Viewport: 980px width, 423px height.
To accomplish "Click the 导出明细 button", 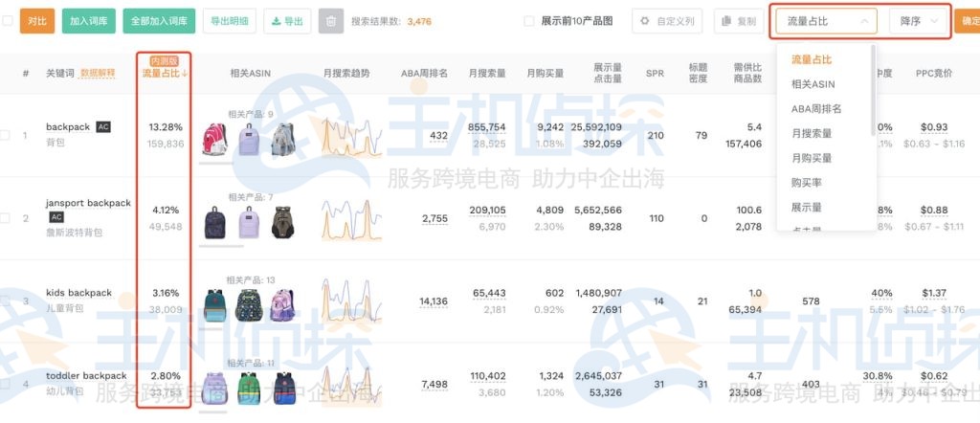I will click(230, 21).
